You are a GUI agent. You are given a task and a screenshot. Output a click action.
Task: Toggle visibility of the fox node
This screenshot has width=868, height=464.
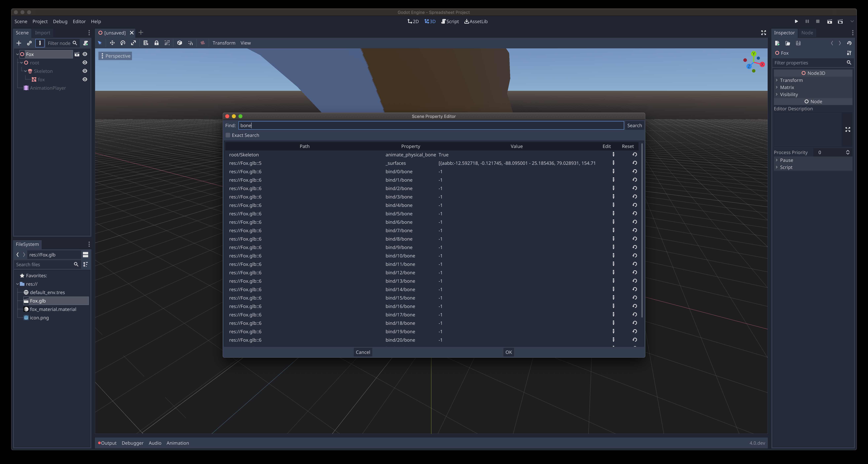pos(85,79)
